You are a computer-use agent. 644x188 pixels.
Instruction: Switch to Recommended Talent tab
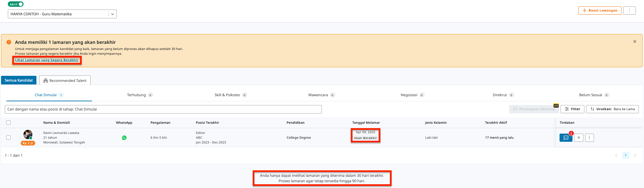pyautogui.click(x=65, y=81)
